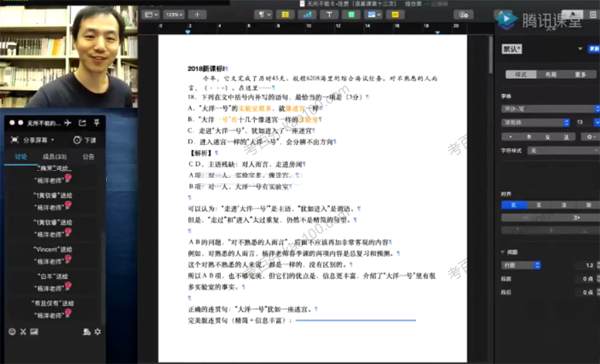
Task: Click the document vertical scrollbar
Action: click(491, 54)
